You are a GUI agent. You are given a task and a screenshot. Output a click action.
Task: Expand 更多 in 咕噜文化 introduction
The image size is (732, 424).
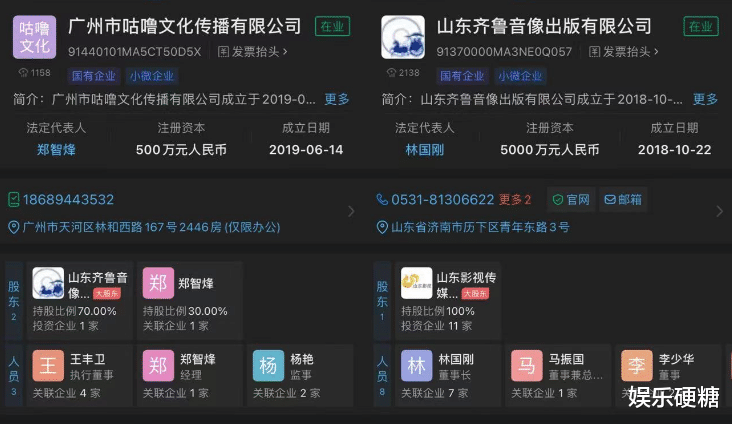[337, 99]
